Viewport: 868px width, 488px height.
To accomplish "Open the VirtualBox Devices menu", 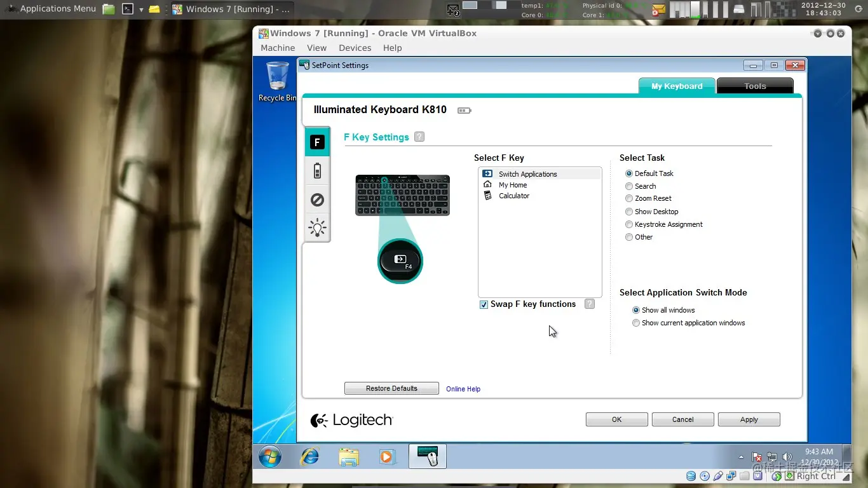I will click(355, 48).
